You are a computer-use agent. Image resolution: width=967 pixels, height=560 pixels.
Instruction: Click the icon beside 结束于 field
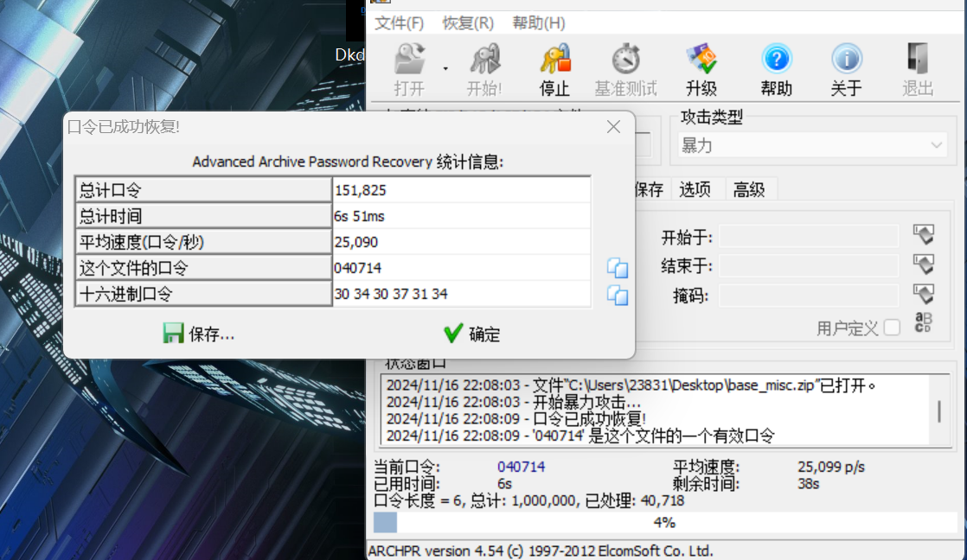pos(923,264)
